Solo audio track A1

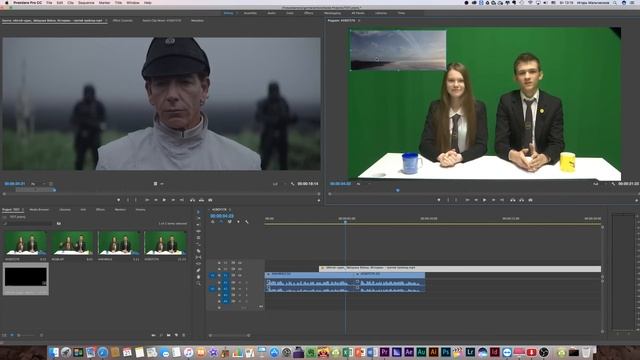tap(246, 282)
